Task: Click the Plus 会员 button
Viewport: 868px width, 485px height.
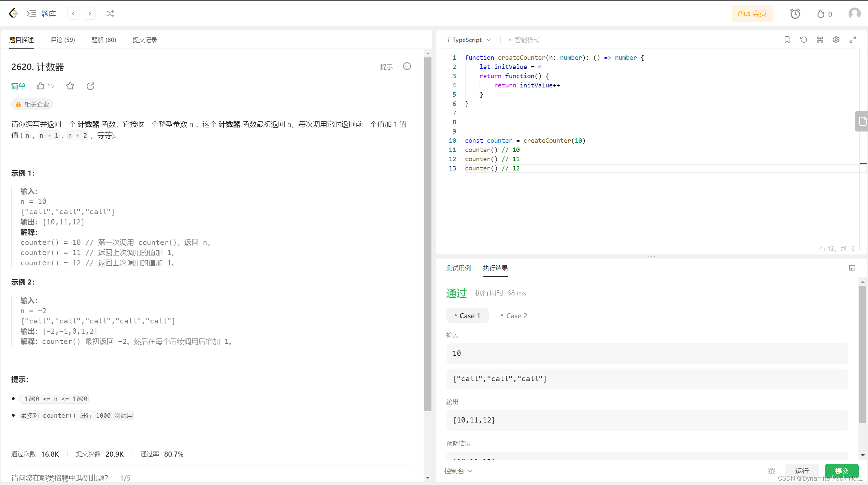Action: [x=752, y=14]
